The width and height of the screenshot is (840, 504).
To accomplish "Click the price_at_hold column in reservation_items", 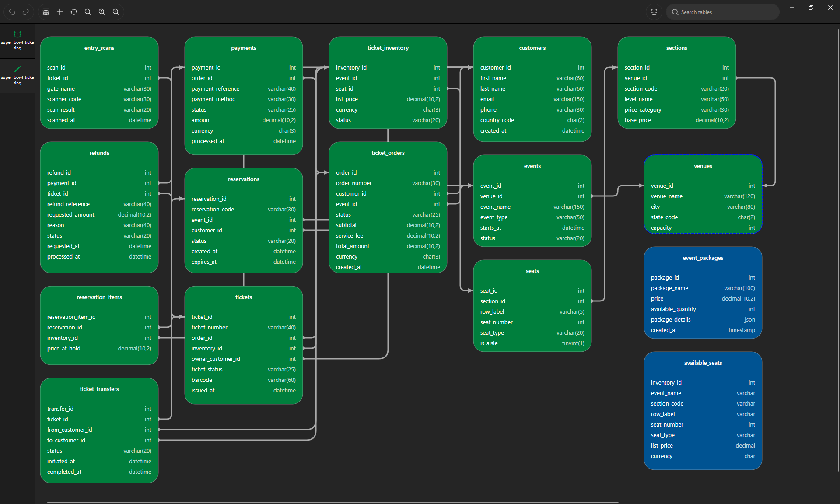I will tap(99, 349).
